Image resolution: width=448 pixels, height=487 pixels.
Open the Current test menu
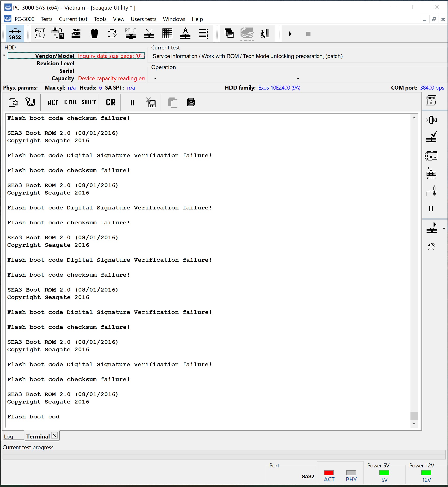(73, 19)
